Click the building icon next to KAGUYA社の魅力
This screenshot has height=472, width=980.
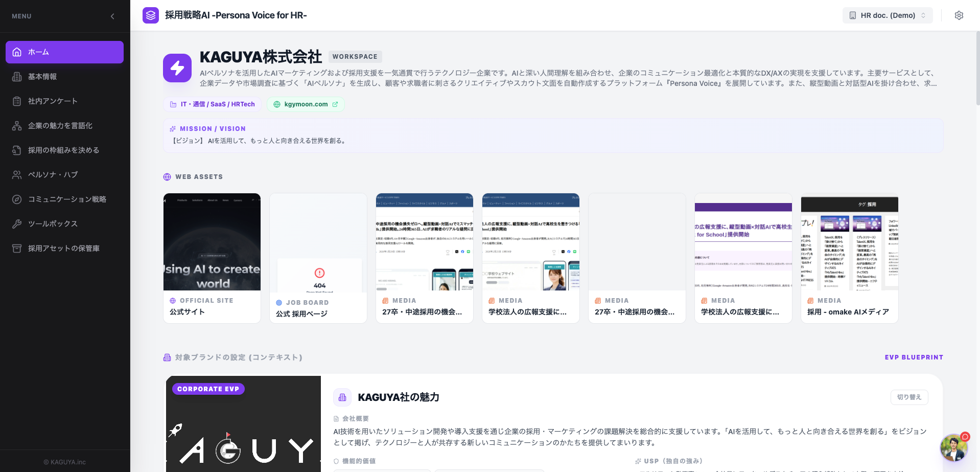point(342,397)
